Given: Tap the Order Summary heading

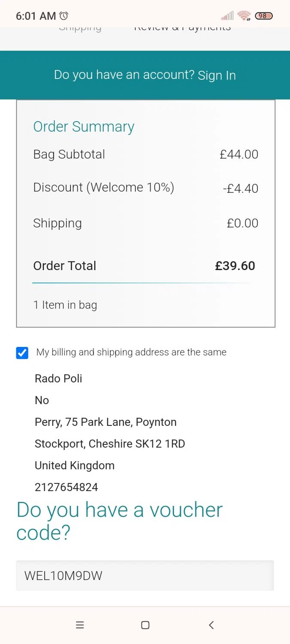Looking at the screenshot, I should pos(84,127).
